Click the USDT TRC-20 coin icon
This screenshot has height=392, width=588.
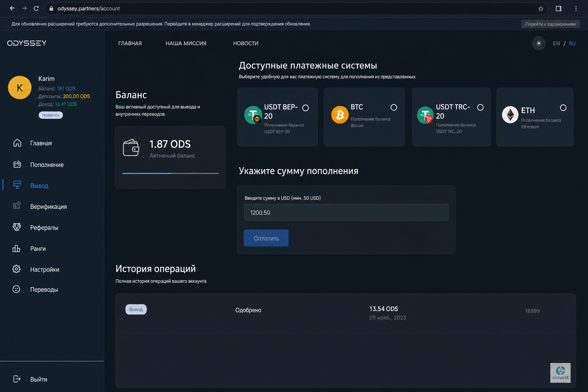[x=425, y=115]
